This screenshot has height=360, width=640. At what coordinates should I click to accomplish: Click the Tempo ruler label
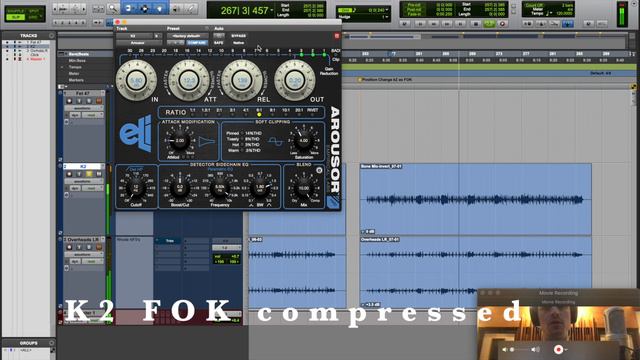(x=75, y=67)
